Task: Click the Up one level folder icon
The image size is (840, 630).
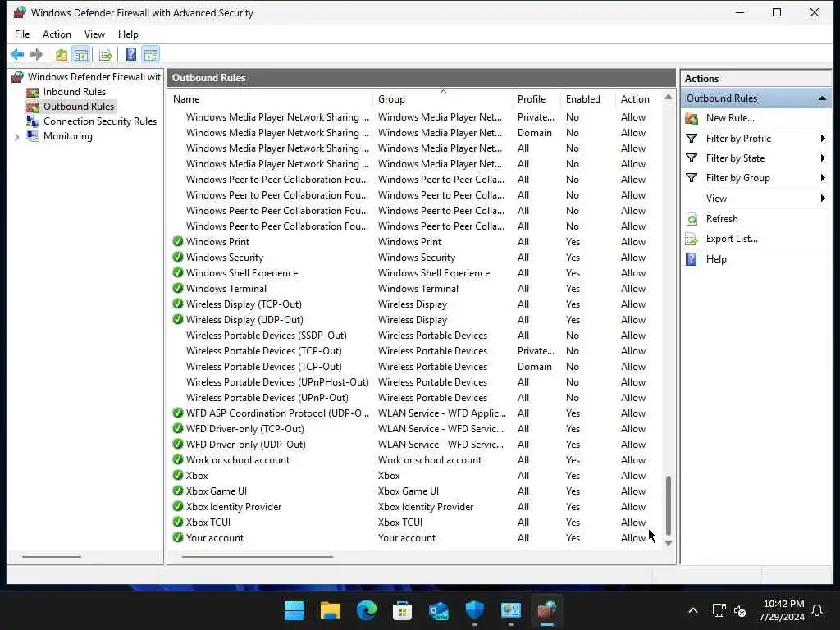Action: 61,54
